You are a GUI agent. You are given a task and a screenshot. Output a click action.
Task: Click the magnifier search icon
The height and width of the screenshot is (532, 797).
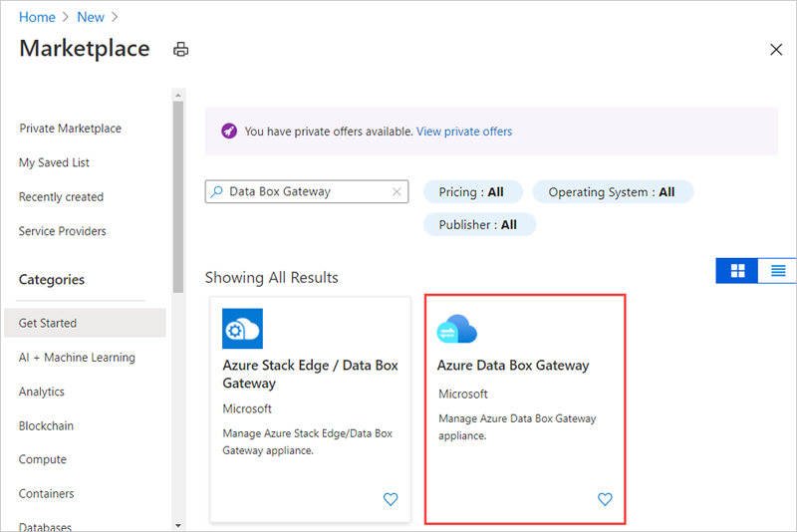click(x=217, y=191)
